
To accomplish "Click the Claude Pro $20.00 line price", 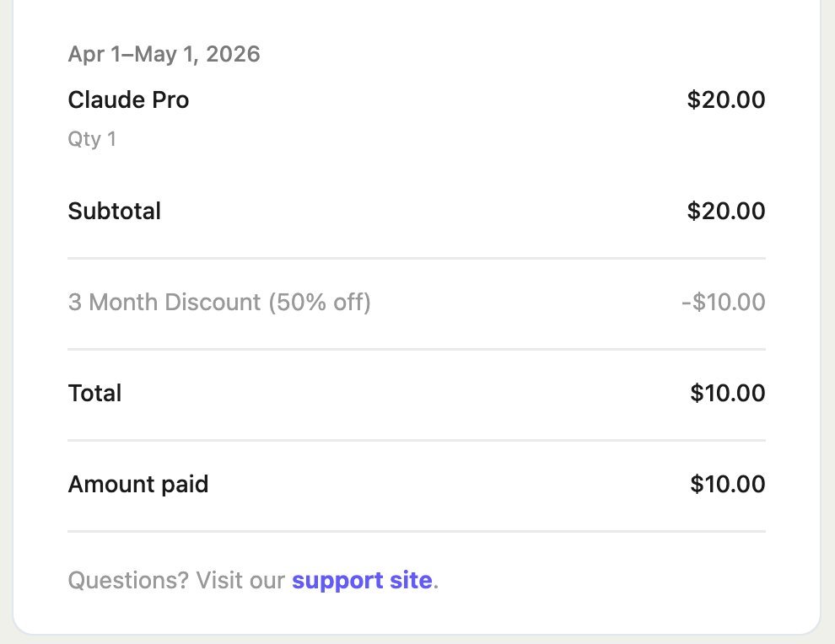I will tap(726, 100).
